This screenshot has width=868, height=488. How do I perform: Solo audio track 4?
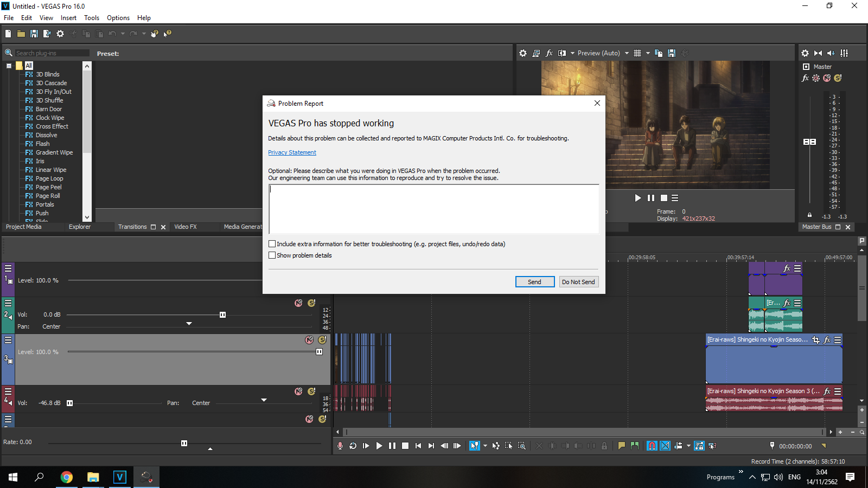pyautogui.click(x=311, y=391)
